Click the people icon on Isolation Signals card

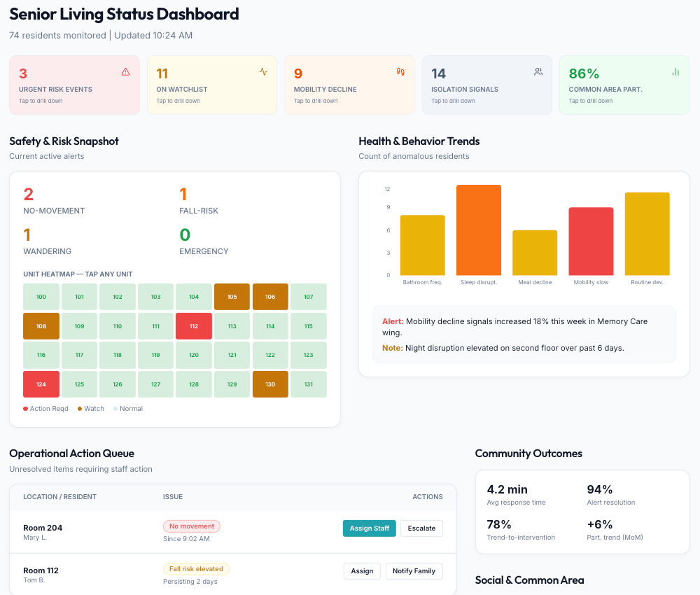pyautogui.click(x=538, y=72)
